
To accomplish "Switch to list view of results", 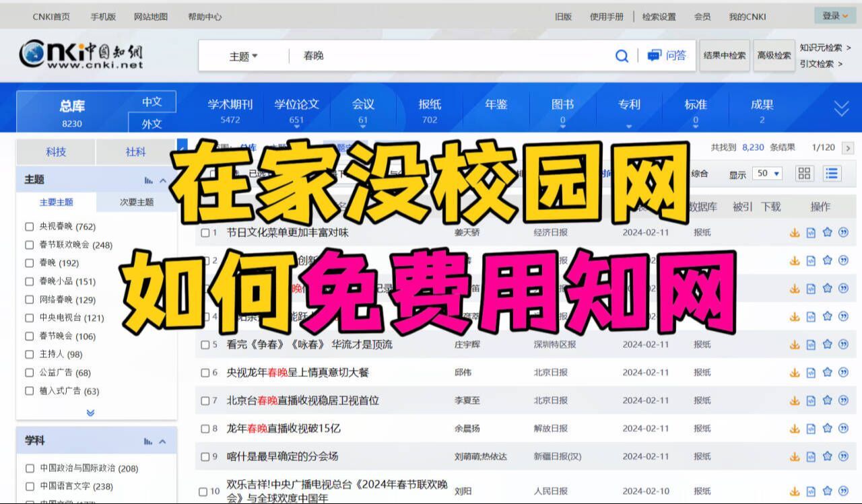I will pyautogui.click(x=832, y=174).
